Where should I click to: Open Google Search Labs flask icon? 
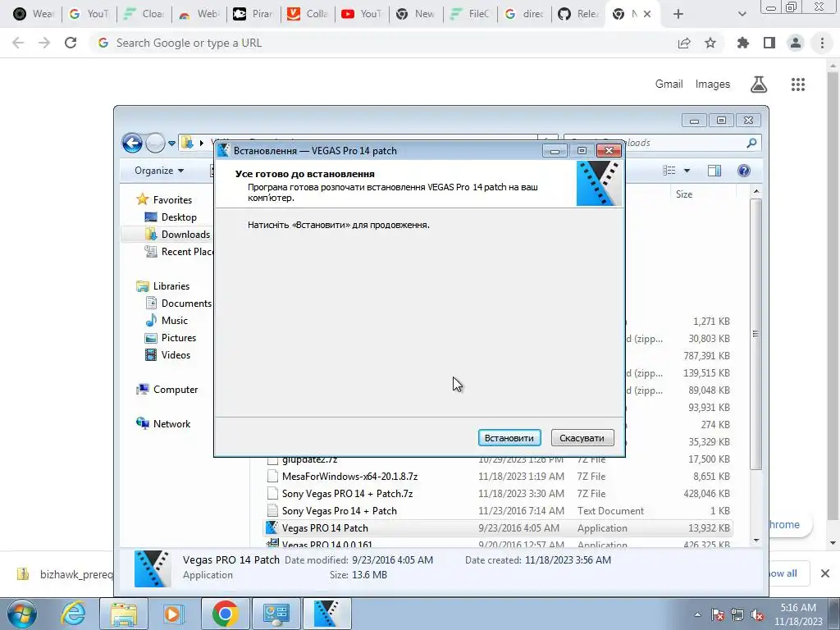[759, 84]
